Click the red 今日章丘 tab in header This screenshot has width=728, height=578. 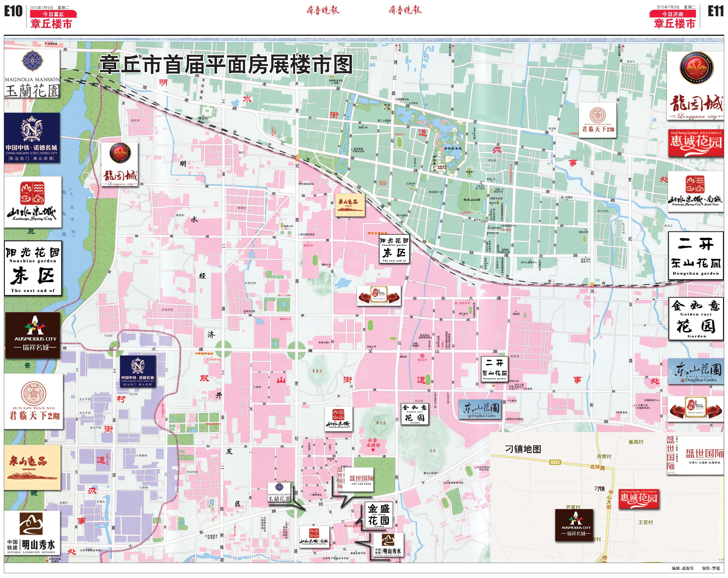[53, 14]
